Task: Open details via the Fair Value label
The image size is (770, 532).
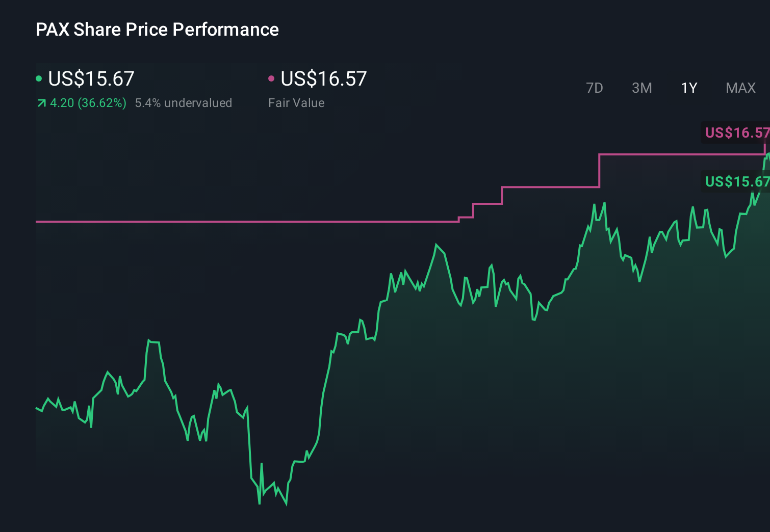Action: click(x=296, y=102)
